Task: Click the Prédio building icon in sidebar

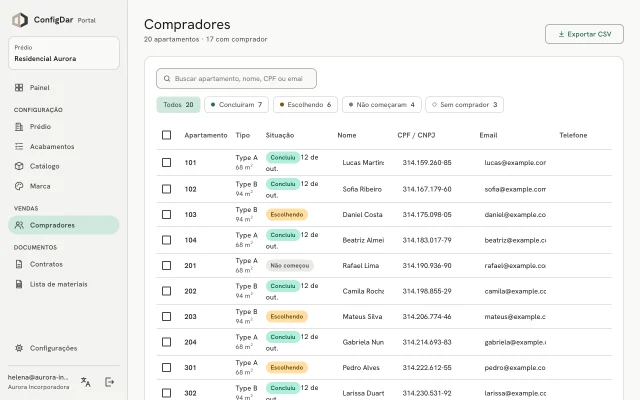Action: coord(19,127)
